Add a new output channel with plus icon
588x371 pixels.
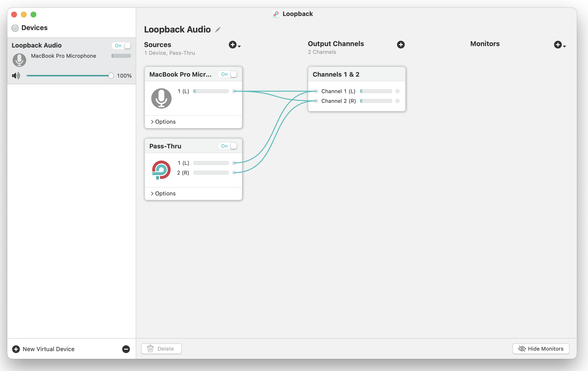coord(400,45)
